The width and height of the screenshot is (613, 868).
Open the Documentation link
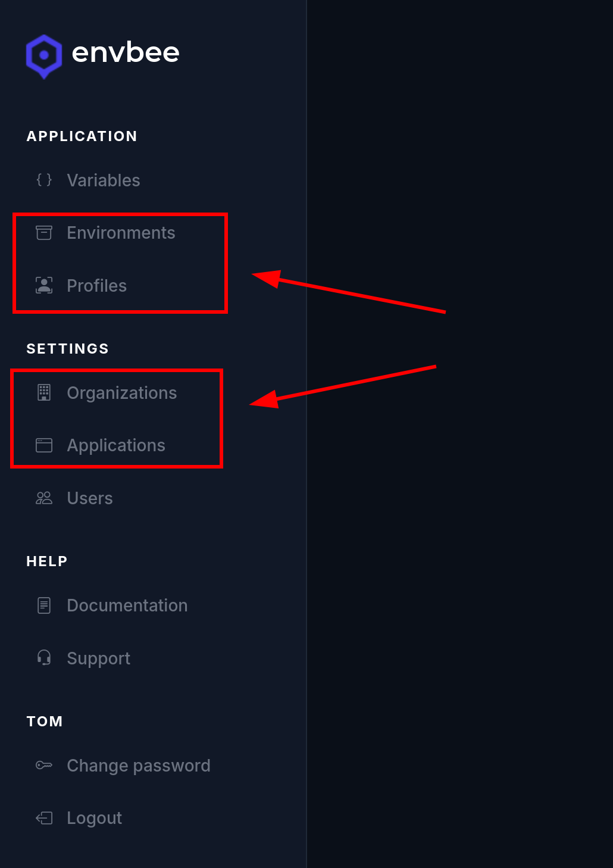tap(127, 605)
